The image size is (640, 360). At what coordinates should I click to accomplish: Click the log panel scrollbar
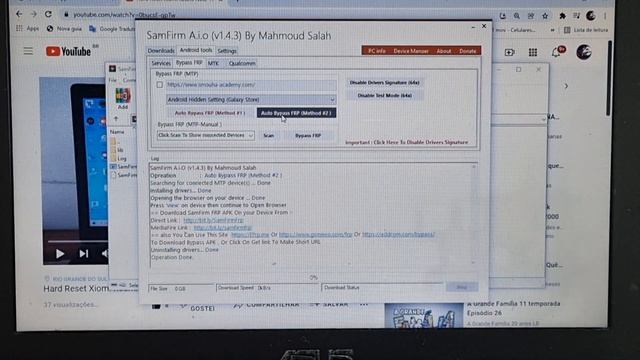(x=474, y=214)
